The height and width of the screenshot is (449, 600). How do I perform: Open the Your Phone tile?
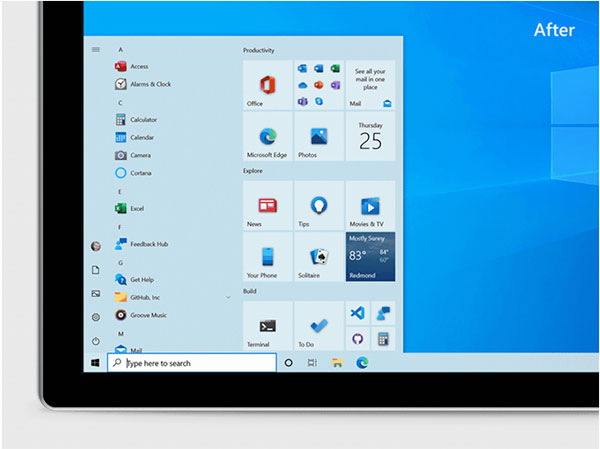click(267, 257)
